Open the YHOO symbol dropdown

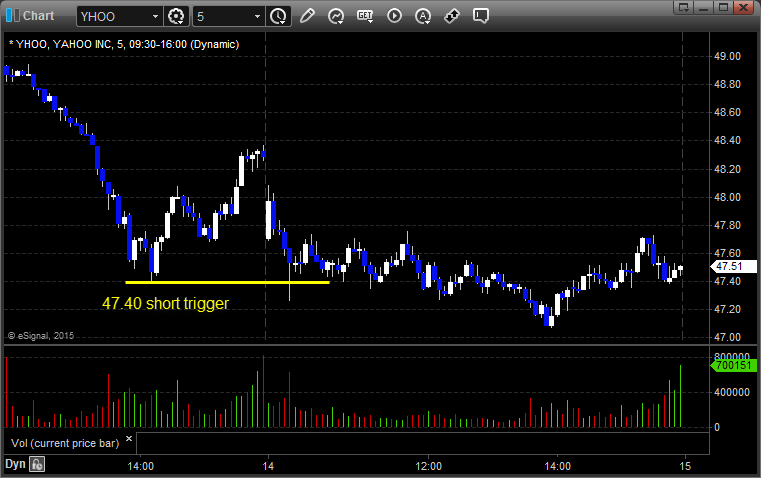click(155, 16)
